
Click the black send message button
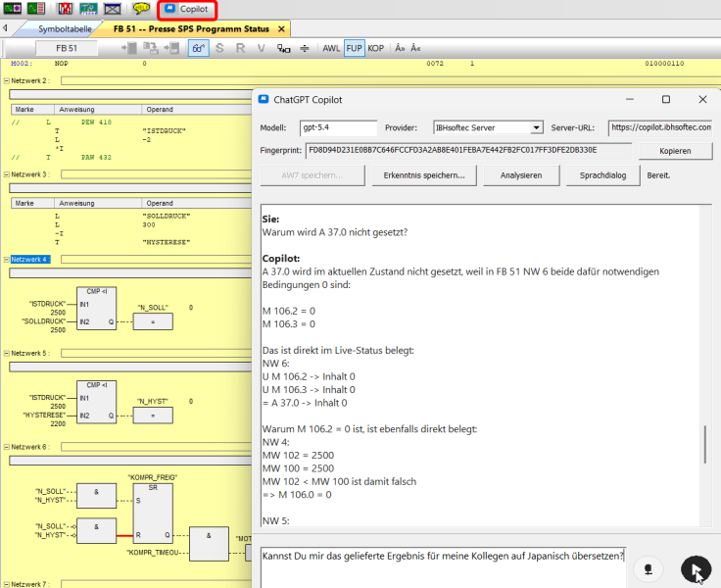696,569
